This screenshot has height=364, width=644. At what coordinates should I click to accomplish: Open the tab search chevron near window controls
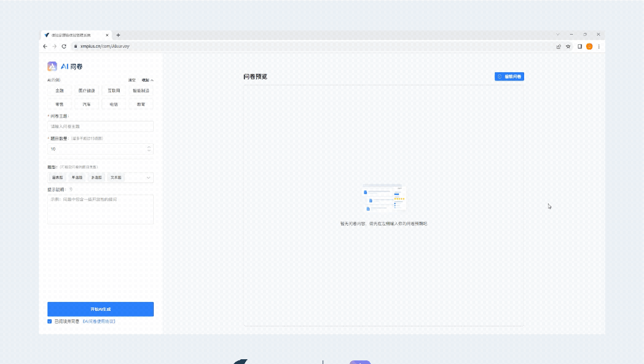click(x=556, y=34)
